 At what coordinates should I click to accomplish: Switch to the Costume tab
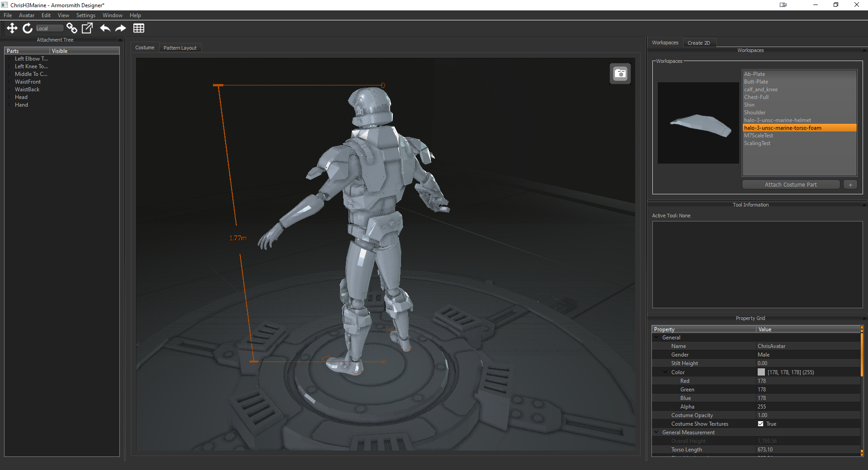tap(145, 47)
